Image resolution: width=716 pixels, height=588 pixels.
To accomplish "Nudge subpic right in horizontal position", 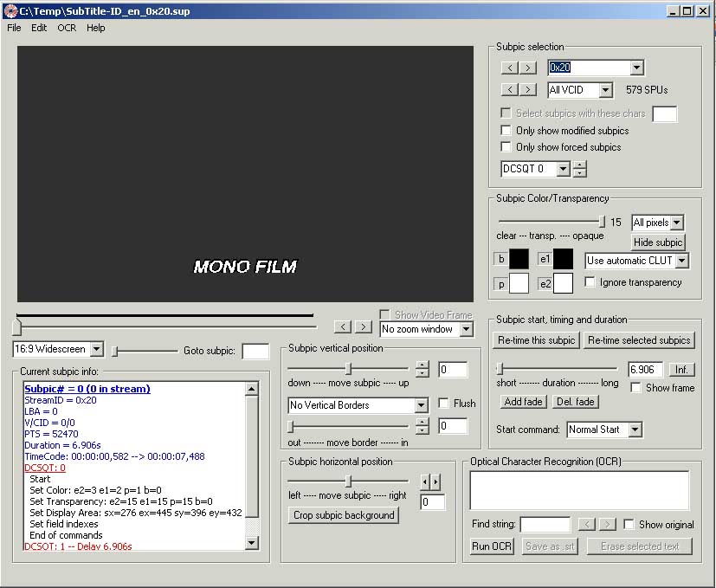I will [x=435, y=481].
